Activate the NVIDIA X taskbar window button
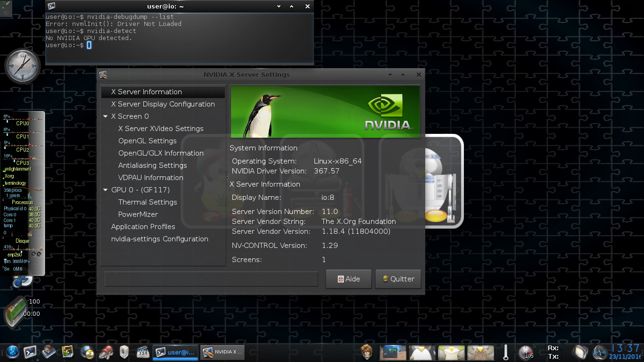The height and width of the screenshot is (362, 644). coord(222,352)
